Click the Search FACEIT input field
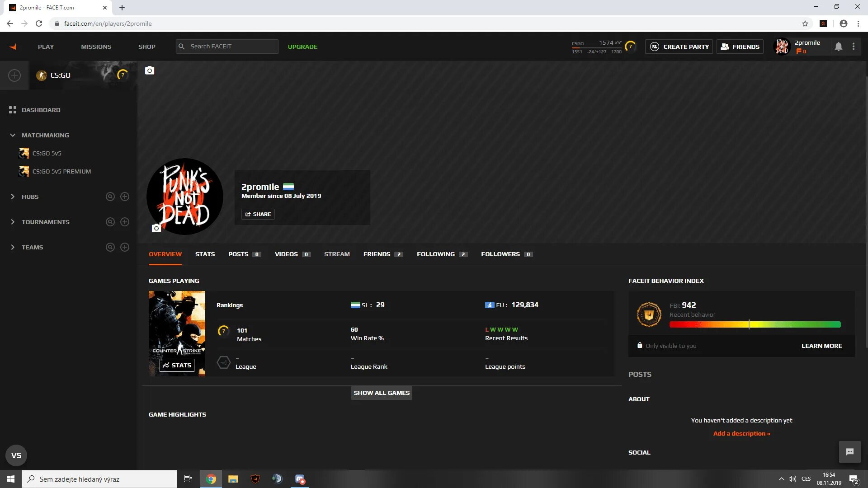 (231, 47)
